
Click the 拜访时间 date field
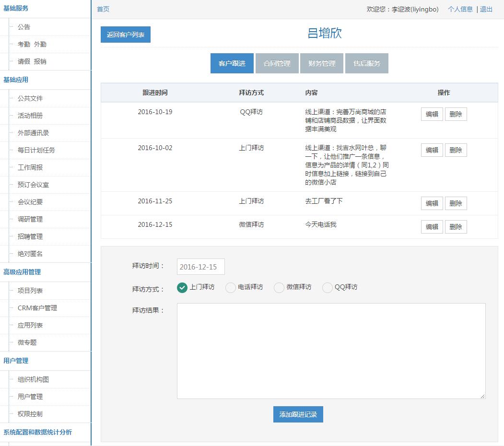pyautogui.click(x=200, y=267)
